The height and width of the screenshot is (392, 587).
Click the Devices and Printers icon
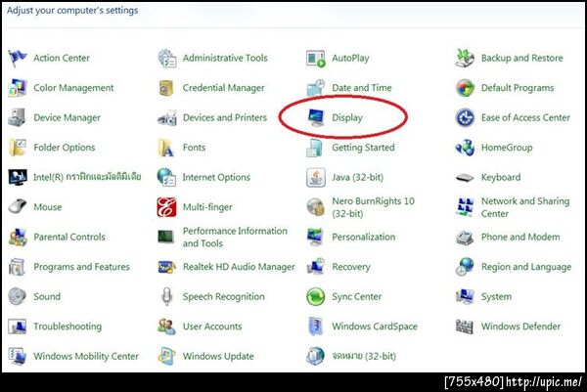(x=166, y=118)
